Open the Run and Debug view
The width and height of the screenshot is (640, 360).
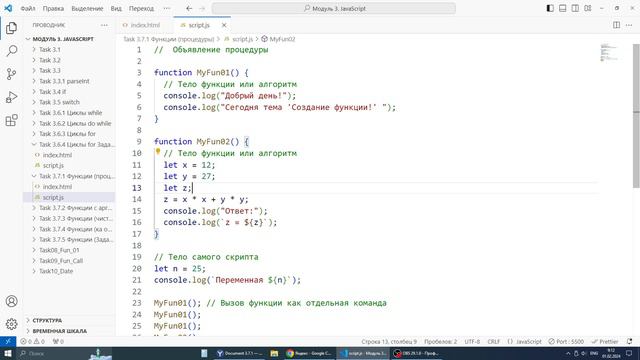tap(11, 97)
